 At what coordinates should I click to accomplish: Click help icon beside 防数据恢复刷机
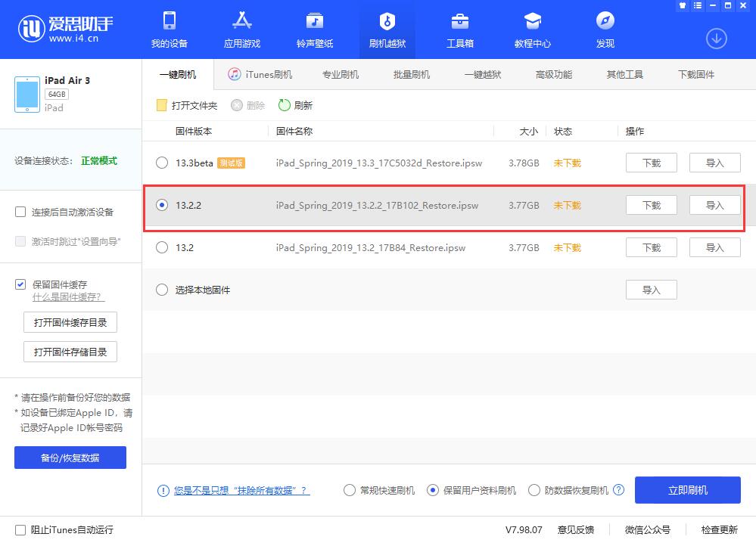click(x=619, y=490)
